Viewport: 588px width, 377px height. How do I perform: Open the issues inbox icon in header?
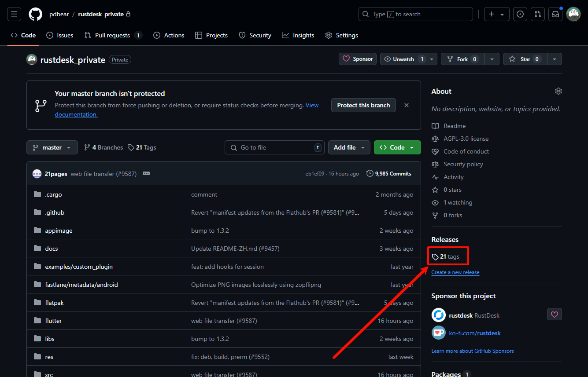[520, 14]
